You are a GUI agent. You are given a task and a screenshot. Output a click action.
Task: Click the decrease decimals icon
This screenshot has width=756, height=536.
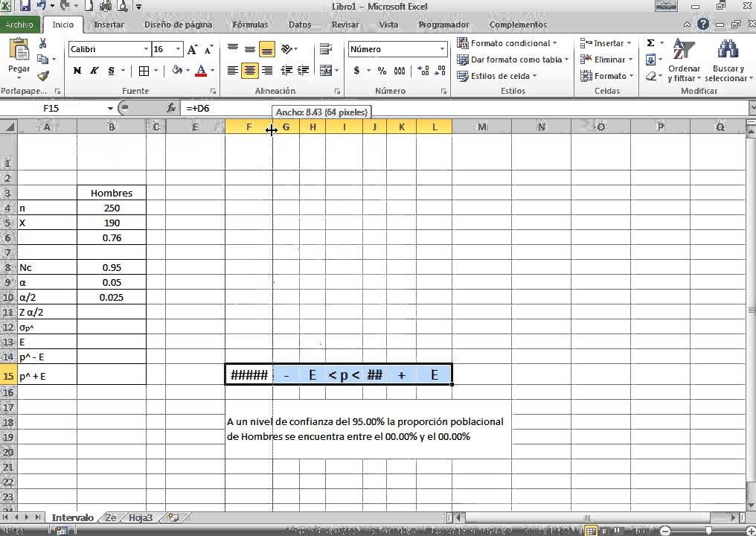coord(439,71)
